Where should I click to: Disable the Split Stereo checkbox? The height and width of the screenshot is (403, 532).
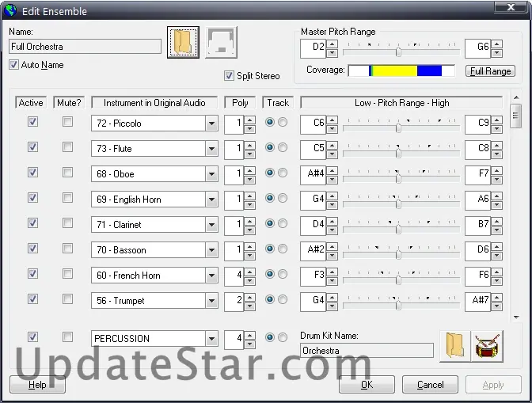point(229,75)
